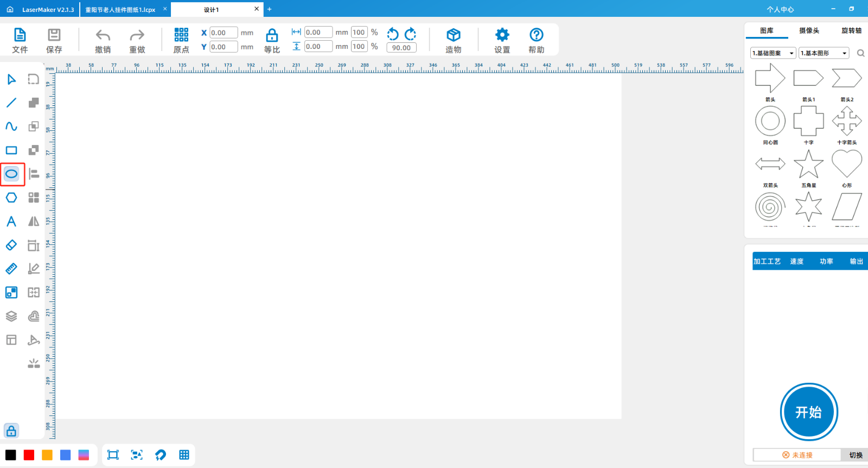Select the ellipse drawing tool
The height and width of the screenshot is (468, 868).
[x=11, y=174]
